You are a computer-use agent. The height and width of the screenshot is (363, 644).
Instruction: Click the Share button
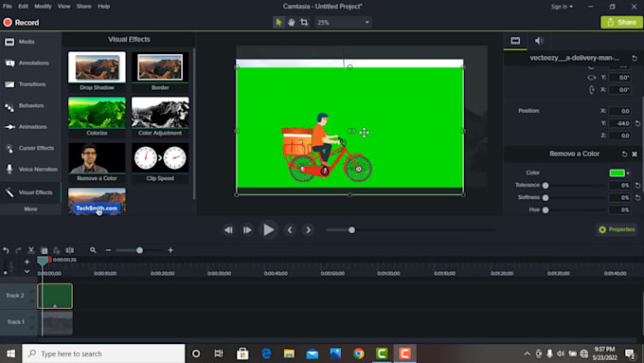click(x=621, y=22)
